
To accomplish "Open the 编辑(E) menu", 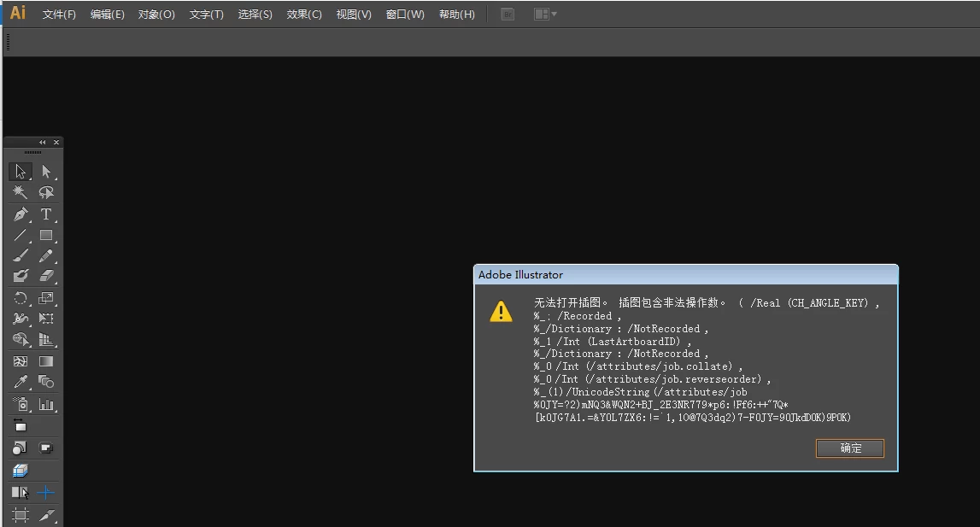I will click(x=108, y=14).
